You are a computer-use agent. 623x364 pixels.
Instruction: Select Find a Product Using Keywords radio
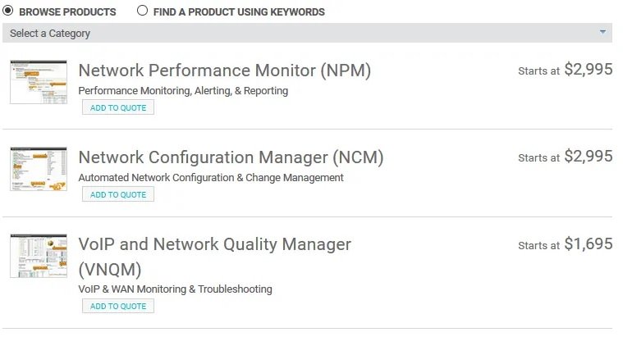(143, 11)
